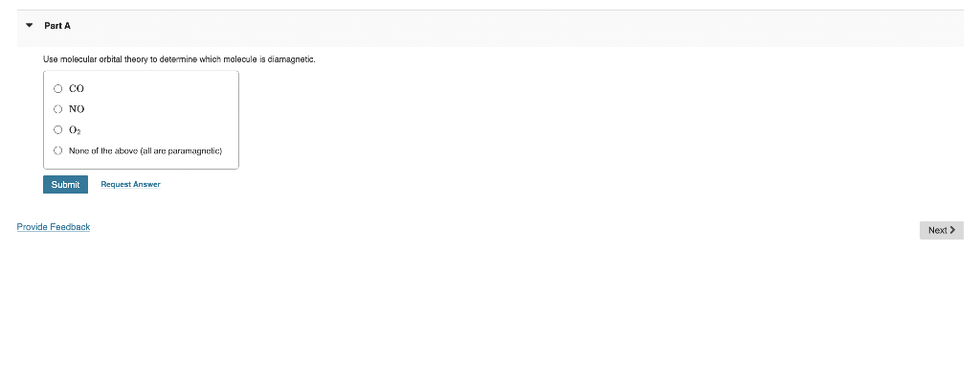Click the NO answer label text

[x=77, y=109]
